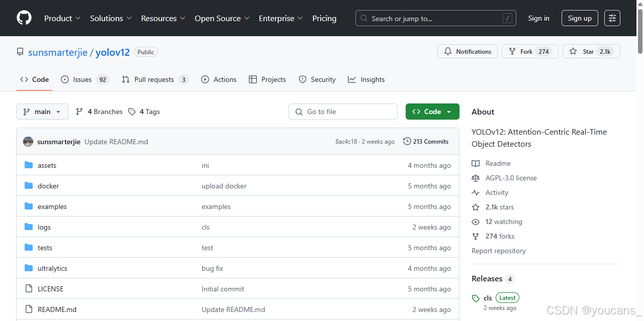The width and height of the screenshot is (644, 321).
Task: Click the ultralytics folder icon
Action: (29, 268)
